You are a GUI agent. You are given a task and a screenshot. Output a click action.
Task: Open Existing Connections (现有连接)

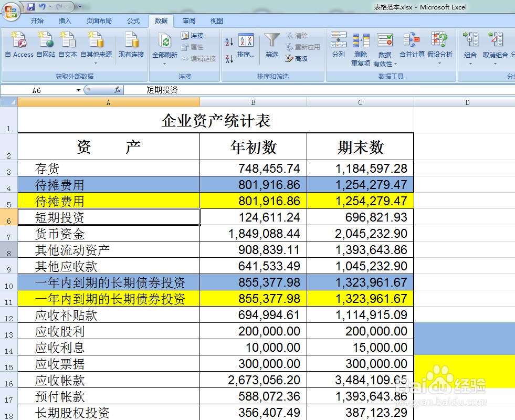pyautogui.click(x=131, y=45)
